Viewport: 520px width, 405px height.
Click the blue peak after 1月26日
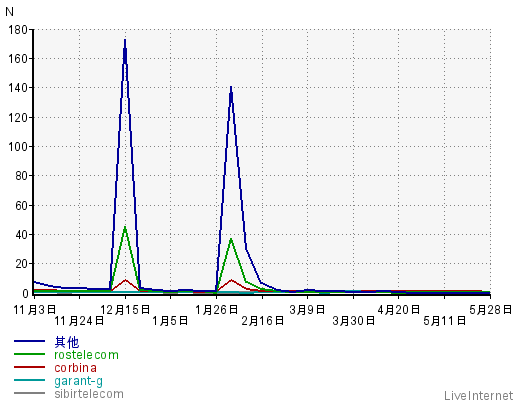point(231,88)
